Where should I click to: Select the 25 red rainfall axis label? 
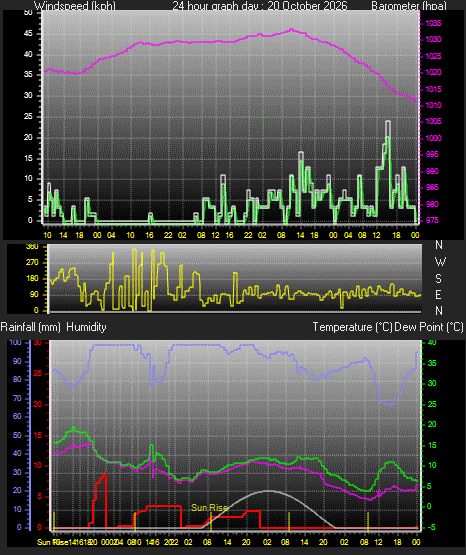38,373
